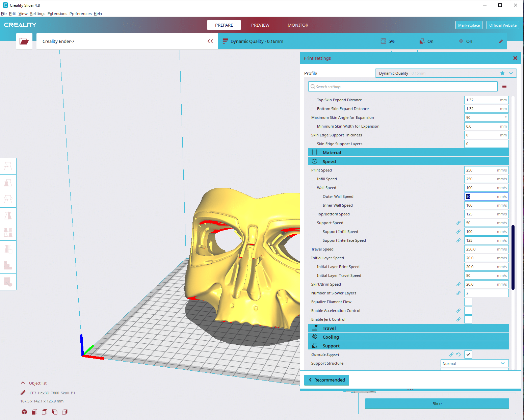Click the Recommended button

pos(326,380)
